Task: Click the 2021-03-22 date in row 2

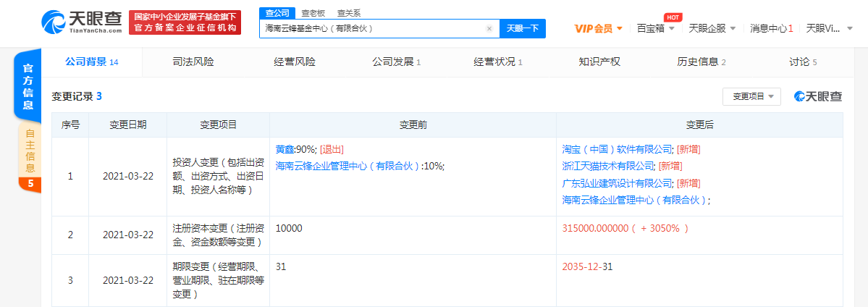Action: pyautogui.click(x=128, y=235)
